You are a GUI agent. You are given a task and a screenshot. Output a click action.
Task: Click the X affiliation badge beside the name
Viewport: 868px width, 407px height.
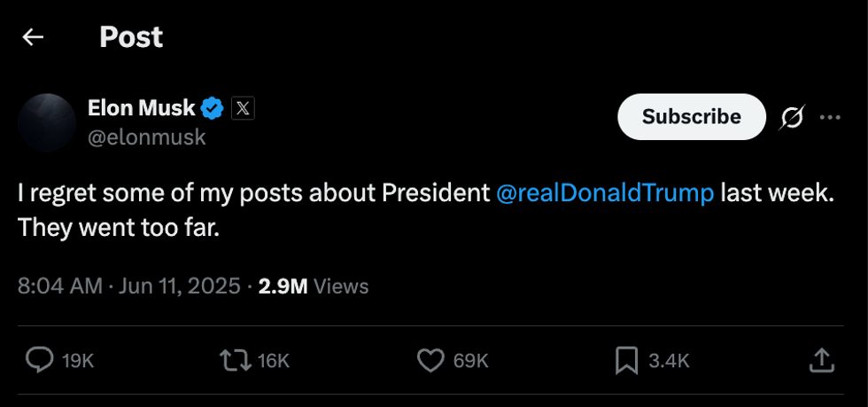pos(243,109)
